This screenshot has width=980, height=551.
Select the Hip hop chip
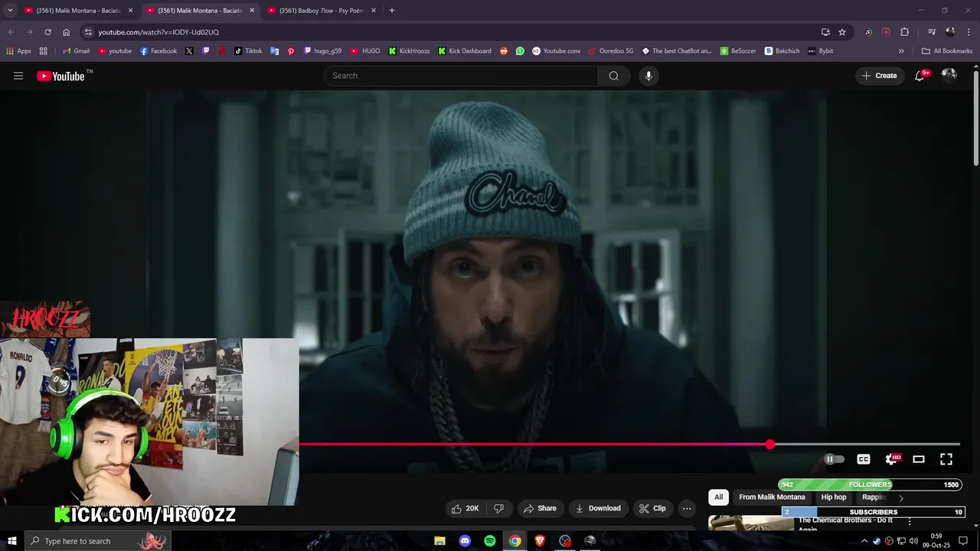click(x=834, y=497)
